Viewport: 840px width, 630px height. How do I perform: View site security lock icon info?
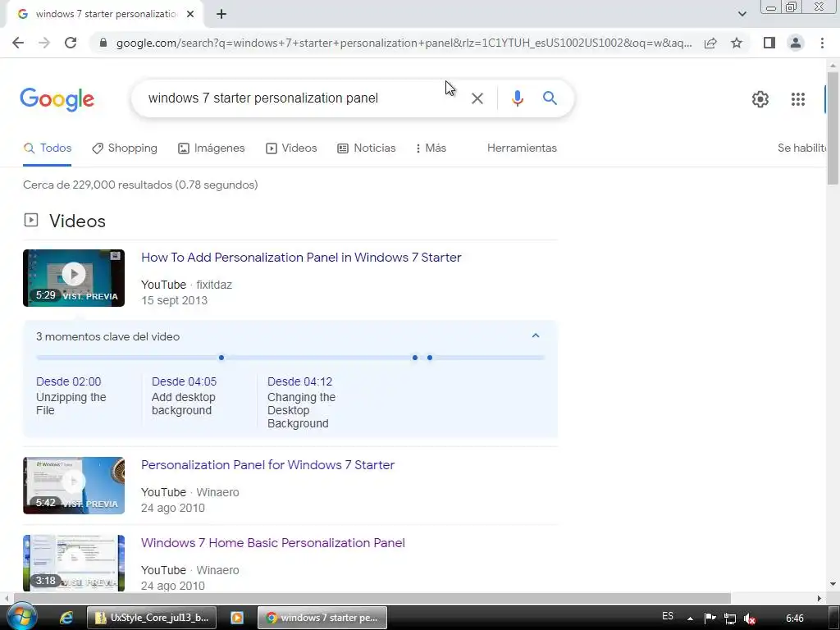[x=103, y=43]
